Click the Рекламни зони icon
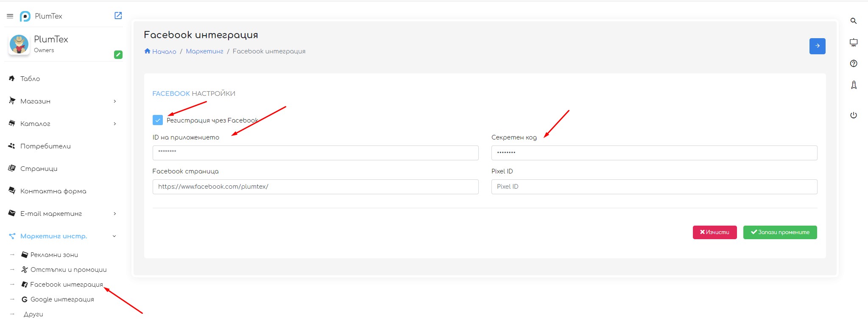 click(25, 255)
